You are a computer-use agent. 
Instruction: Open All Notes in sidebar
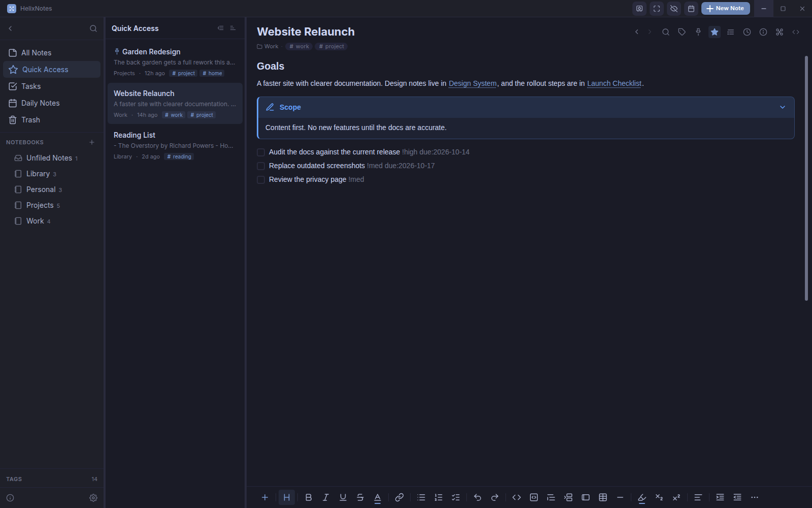coord(52,53)
